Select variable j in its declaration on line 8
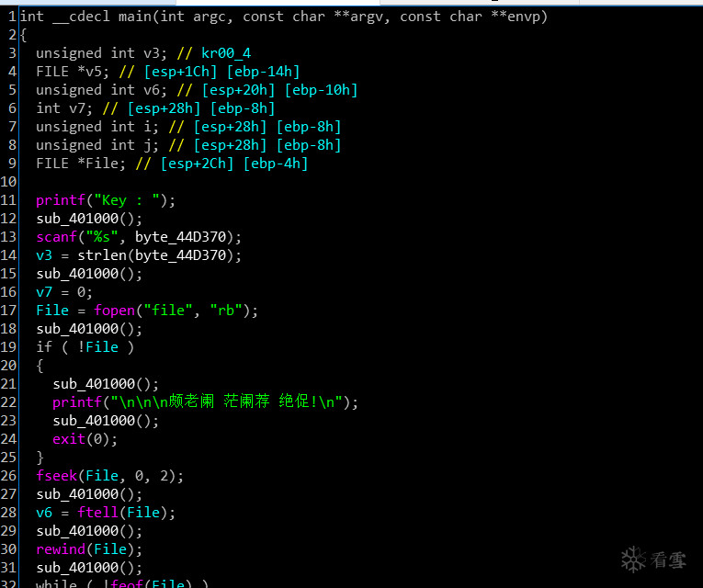This screenshot has height=588, width=703. pyautogui.click(x=148, y=145)
